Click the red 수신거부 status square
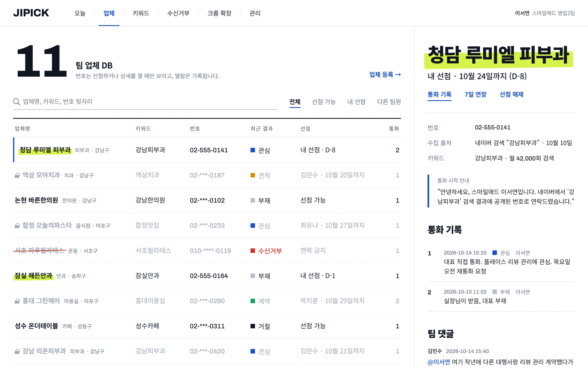 pos(253,251)
